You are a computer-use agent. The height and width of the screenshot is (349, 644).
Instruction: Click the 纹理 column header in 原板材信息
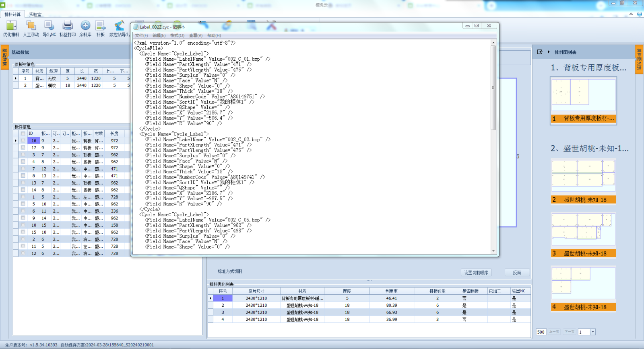click(54, 71)
